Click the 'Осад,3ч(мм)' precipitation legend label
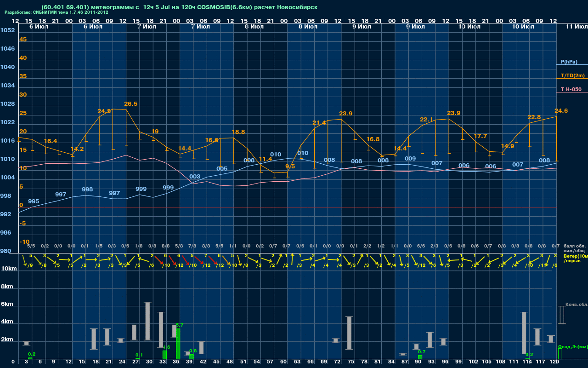Image resolution: width=588 pixels, height=368 pixels. [x=572, y=347]
